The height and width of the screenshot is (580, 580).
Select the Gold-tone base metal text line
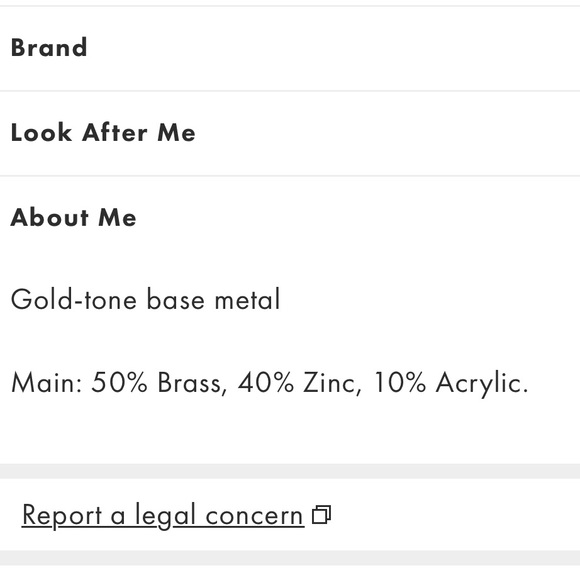(x=146, y=299)
